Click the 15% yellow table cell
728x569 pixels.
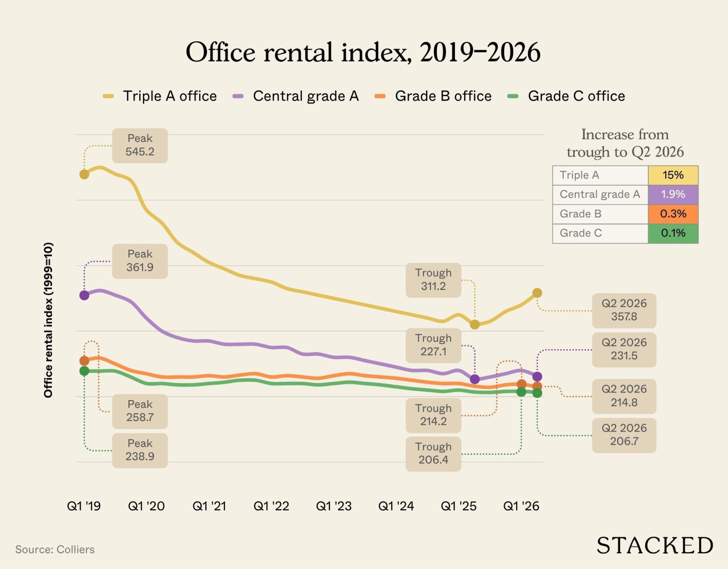[673, 175]
